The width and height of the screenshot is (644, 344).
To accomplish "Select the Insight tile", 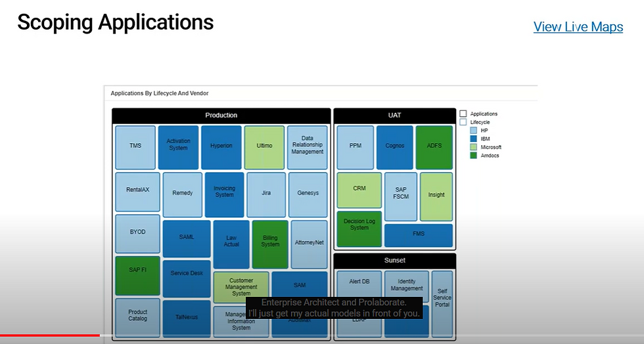I will tap(436, 197).
